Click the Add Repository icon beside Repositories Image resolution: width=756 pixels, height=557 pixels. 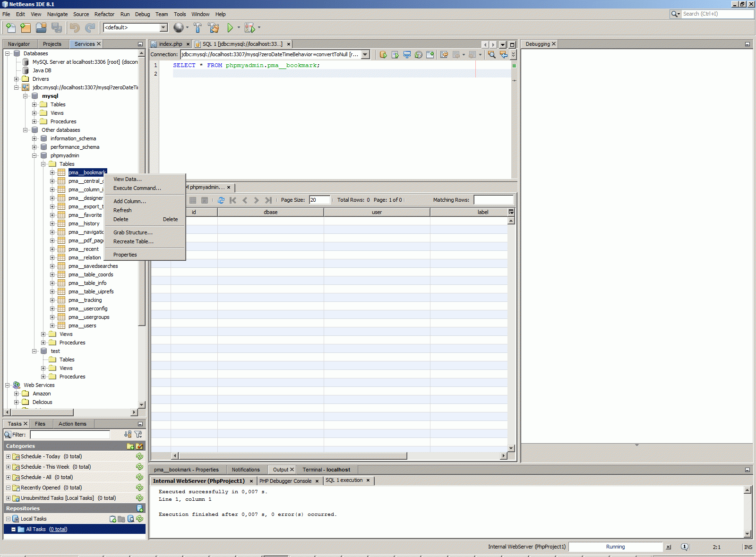click(140, 508)
